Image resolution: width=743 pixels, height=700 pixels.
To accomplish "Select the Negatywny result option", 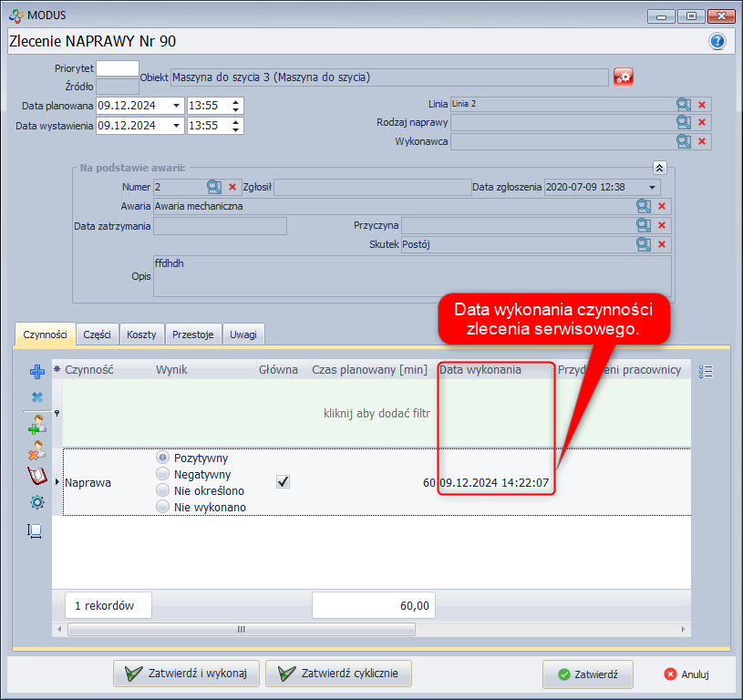I will click(x=164, y=474).
